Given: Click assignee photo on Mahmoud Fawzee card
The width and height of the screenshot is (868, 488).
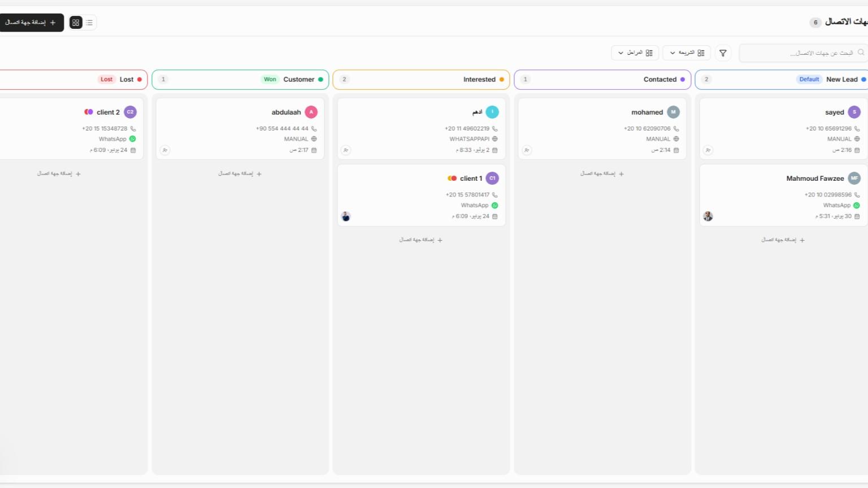Looking at the screenshot, I should (708, 216).
